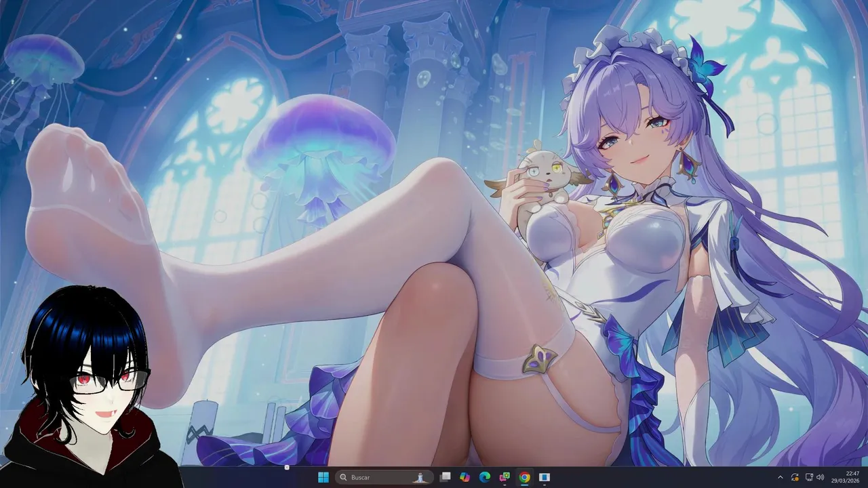Open Microsoft Edge from the taskbar
Screen dimensions: 868x488
(x=484, y=477)
